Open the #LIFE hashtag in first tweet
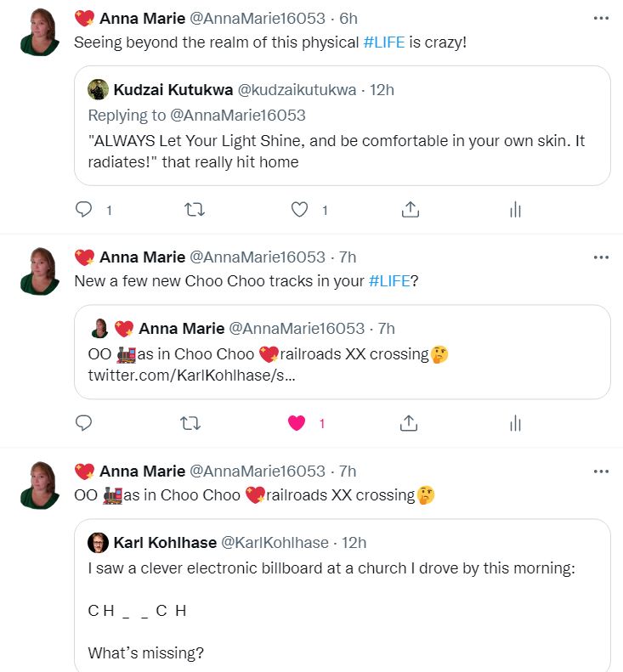The width and height of the screenshot is (623, 672). tap(384, 42)
